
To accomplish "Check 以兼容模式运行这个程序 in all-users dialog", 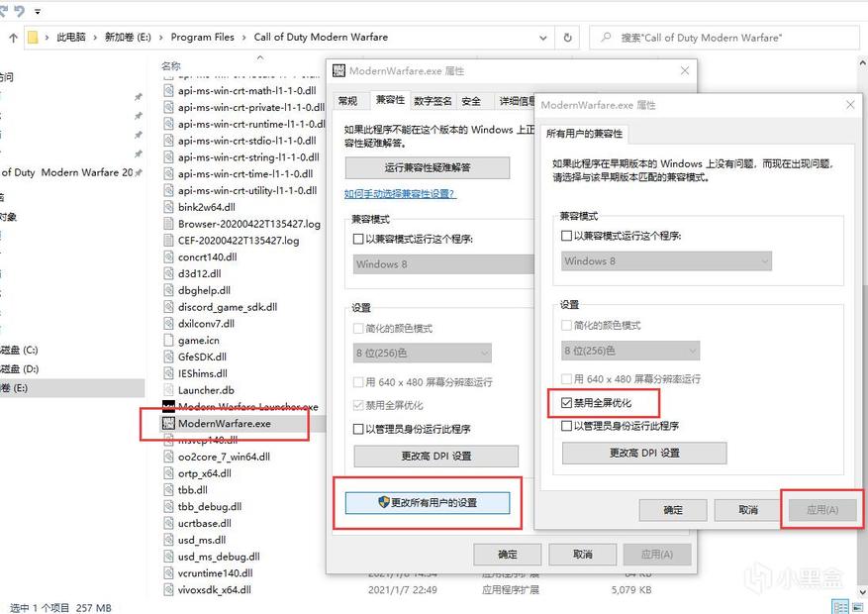I will [x=567, y=236].
